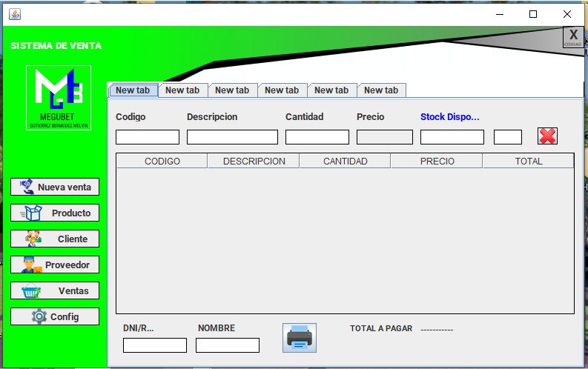Image resolution: width=588 pixels, height=369 pixels.
Task: Open the Producto section
Action: tap(55, 213)
